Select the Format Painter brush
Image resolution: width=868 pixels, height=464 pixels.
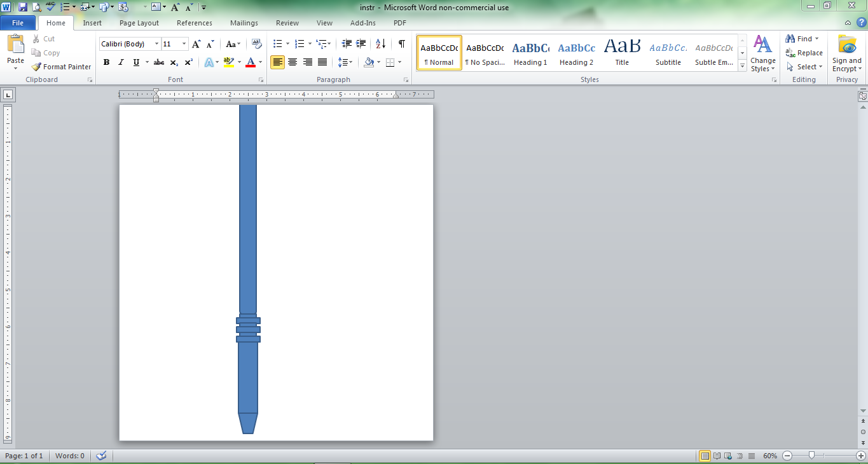61,67
